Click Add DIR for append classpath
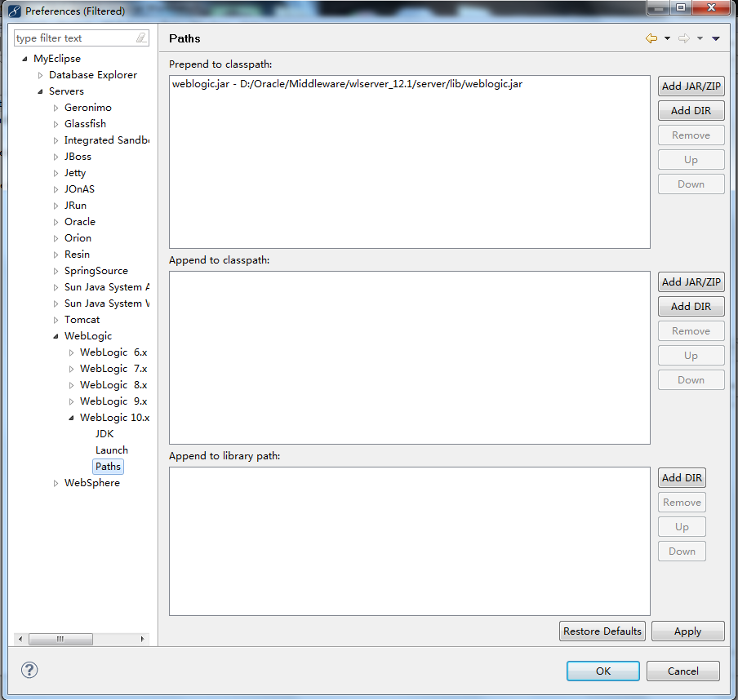 (691, 306)
